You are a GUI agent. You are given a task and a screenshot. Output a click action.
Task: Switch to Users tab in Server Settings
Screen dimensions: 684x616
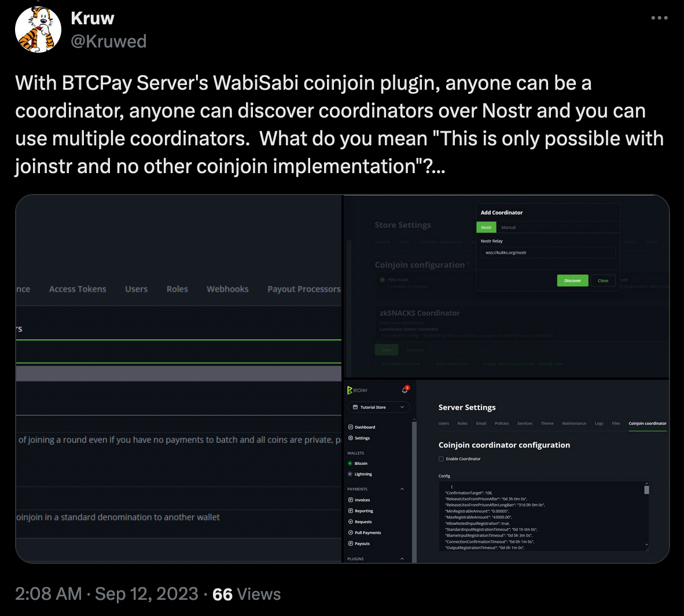(444, 423)
